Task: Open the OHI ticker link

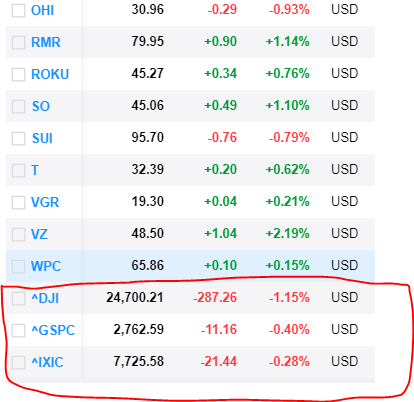Action: coord(42,10)
